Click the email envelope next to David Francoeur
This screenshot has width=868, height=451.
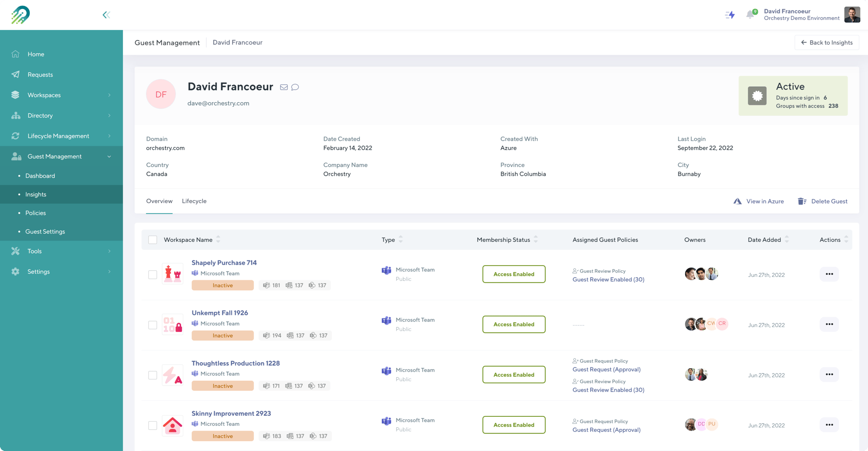[284, 87]
